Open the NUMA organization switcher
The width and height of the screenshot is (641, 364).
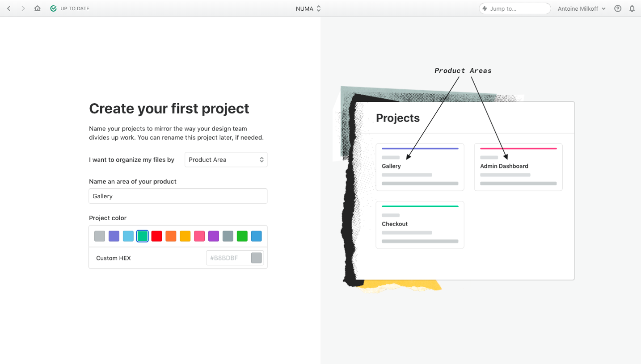[x=308, y=8]
